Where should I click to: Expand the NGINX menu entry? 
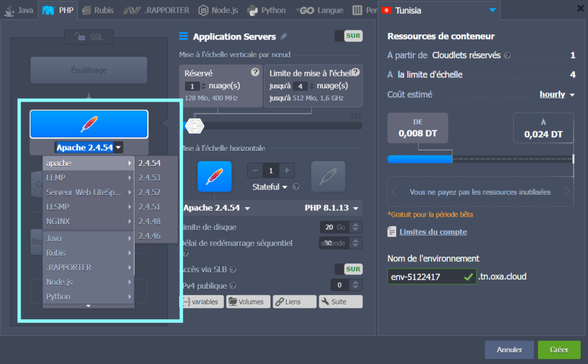tap(88, 222)
